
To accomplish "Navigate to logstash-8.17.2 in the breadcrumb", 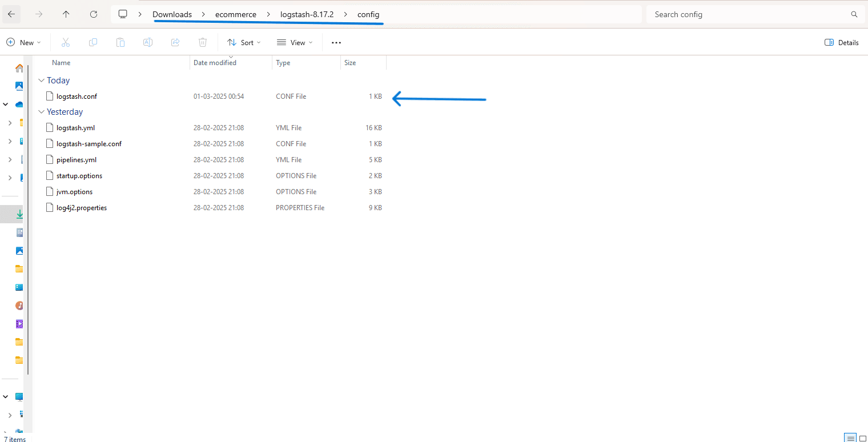I will point(307,14).
